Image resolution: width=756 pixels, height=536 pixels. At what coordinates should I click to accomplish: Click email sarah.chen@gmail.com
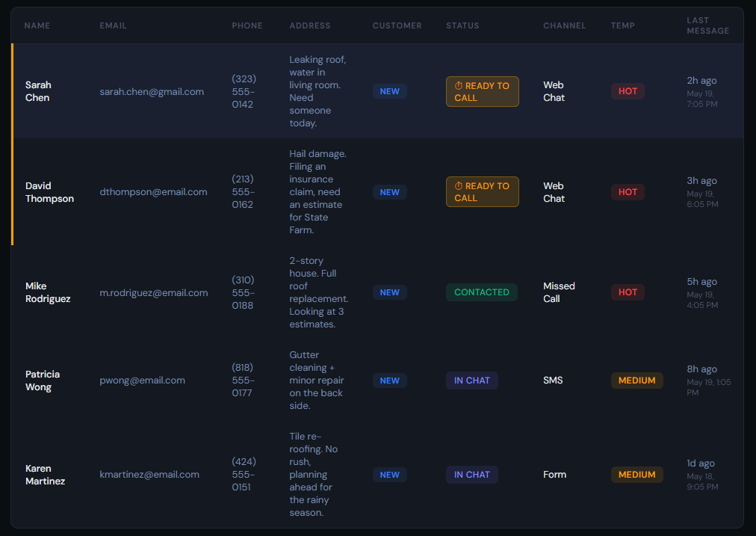click(152, 92)
